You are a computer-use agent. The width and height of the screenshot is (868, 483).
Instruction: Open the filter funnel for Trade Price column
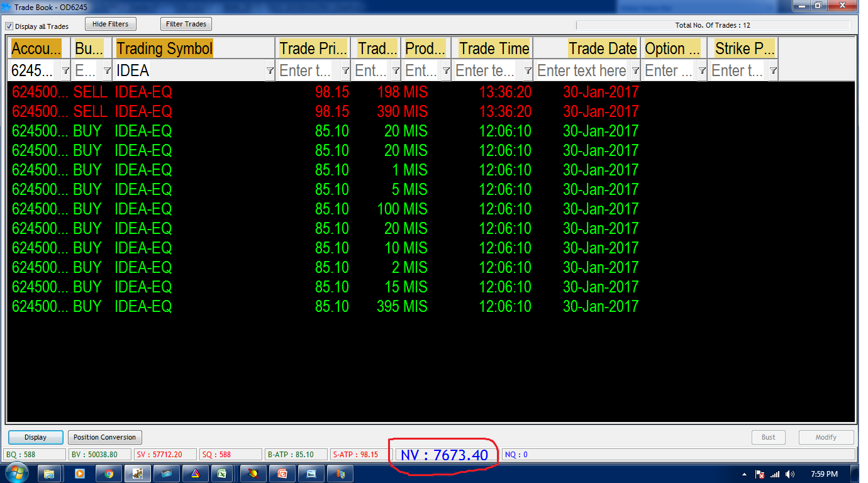345,71
